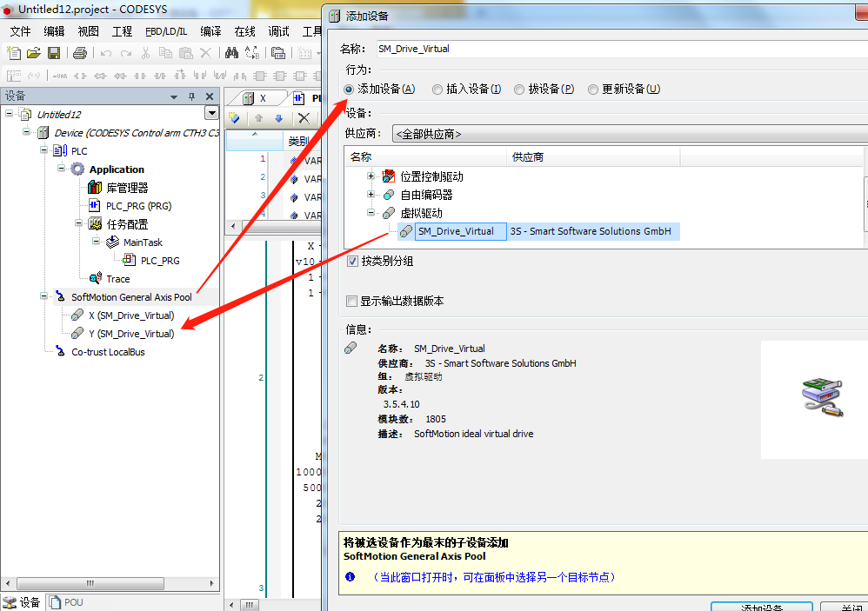
Task: Open the 视图 menu
Action: pos(88,31)
